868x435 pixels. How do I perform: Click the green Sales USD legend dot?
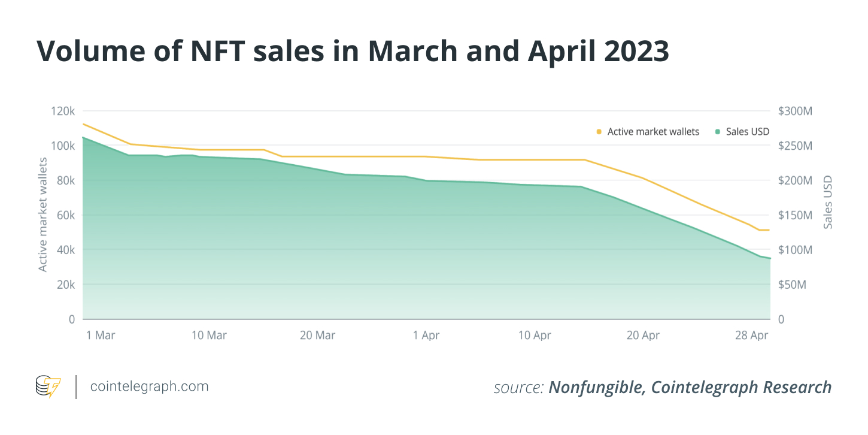tap(717, 132)
